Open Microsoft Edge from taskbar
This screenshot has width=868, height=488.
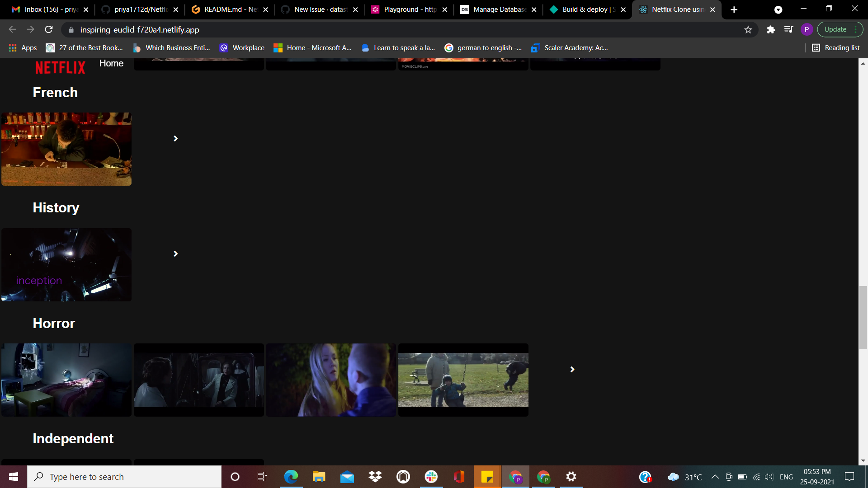pyautogui.click(x=291, y=477)
